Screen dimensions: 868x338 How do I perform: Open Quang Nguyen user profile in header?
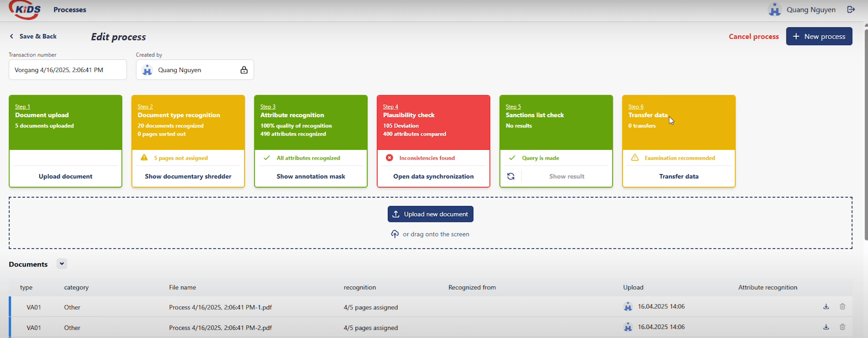tap(802, 10)
